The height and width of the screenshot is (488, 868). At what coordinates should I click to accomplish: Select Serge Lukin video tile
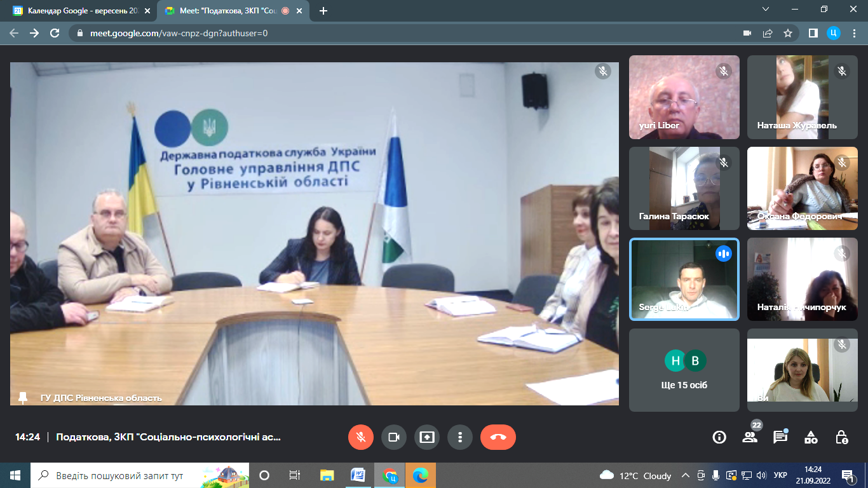684,280
